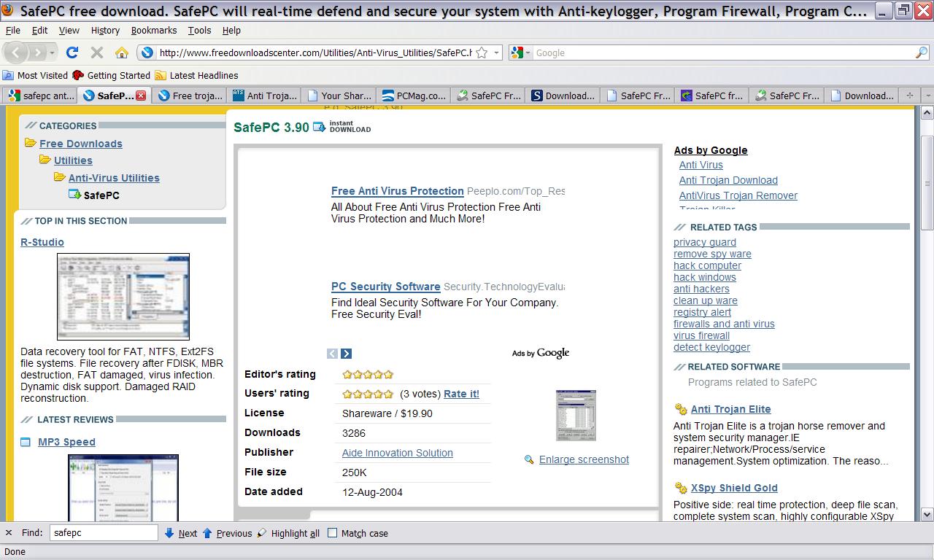Click the instant download icon beside SafePC 3.90
The image size is (934, 560).
click(x=320, y=127)
